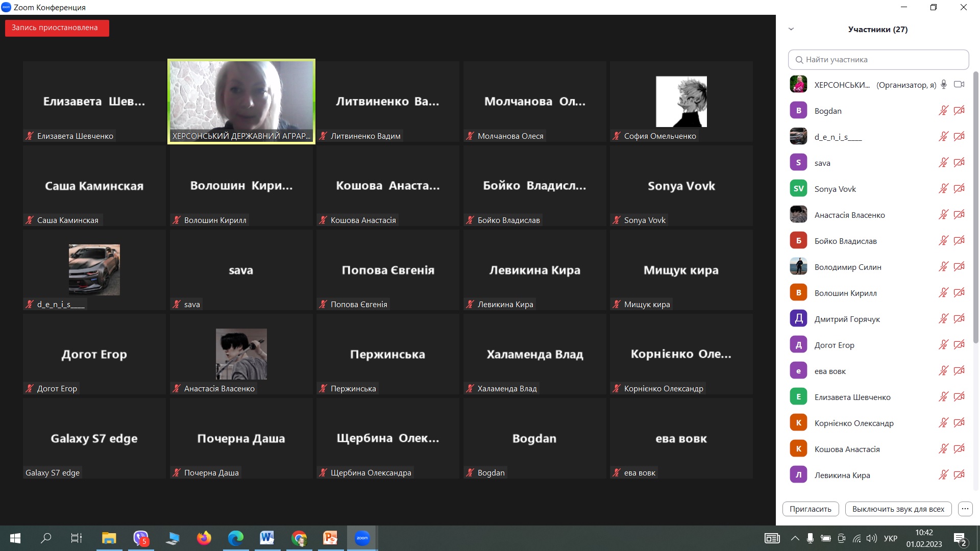Open the Windows Start menu
Screen dimensions: 980x551
[15, 538]
